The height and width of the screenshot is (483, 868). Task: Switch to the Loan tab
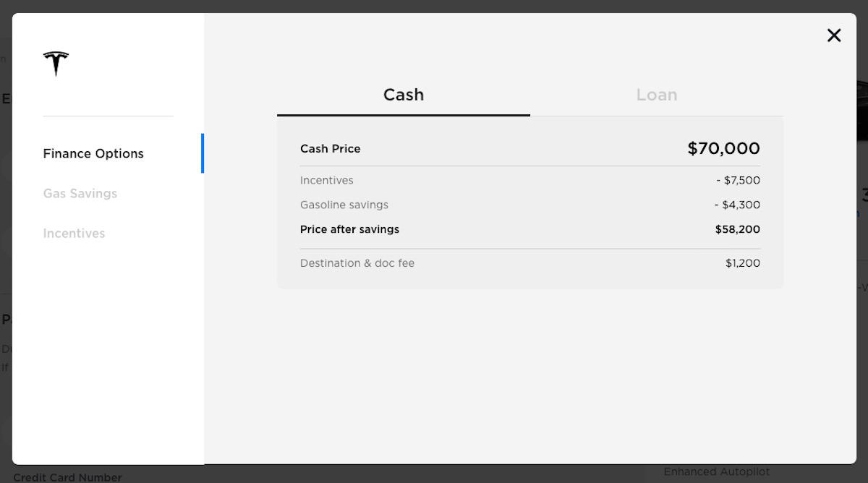tap(656, 95)
